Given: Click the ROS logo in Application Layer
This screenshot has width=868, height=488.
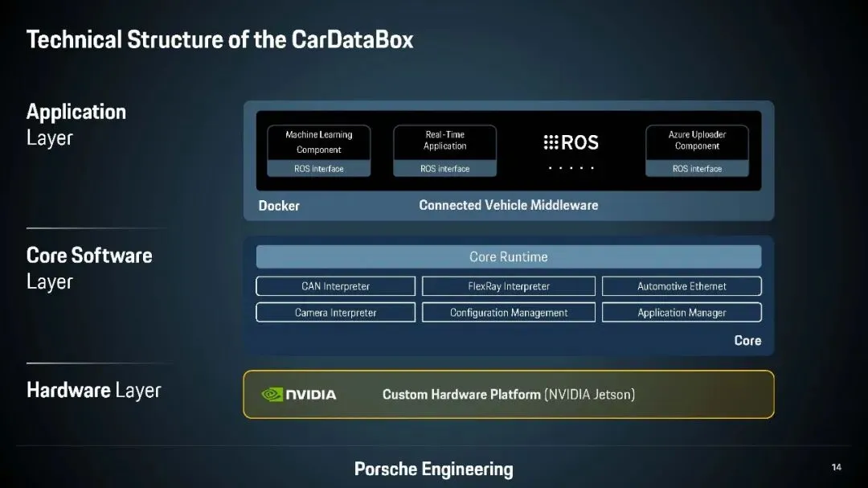Looking at the screenshot, I should tap(571, 142).
